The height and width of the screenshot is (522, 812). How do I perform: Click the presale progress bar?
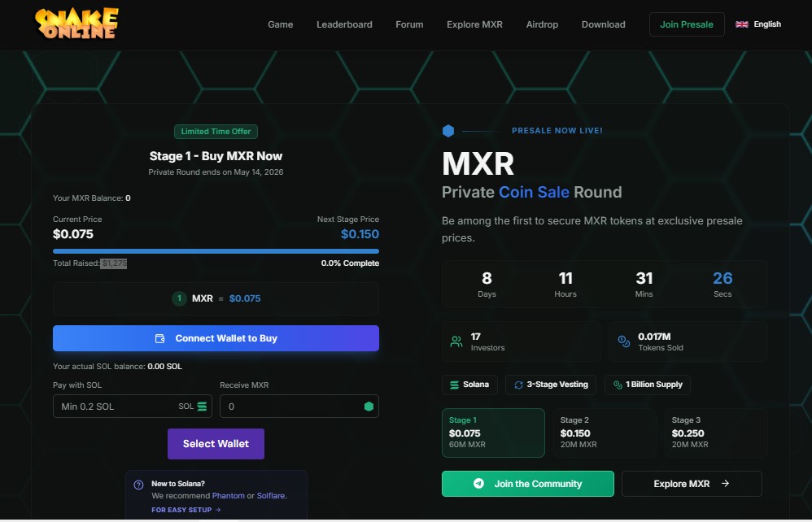pos(216,251)
